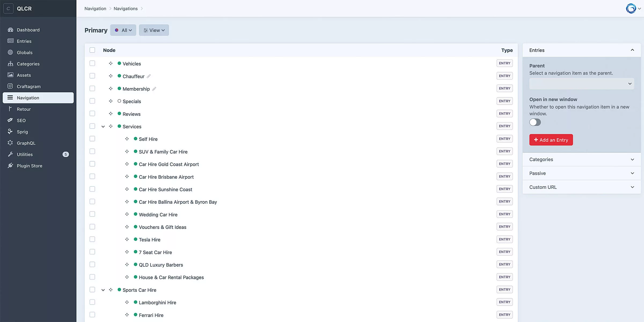The width and height of the screenshot is (644, 322).
Task: Click the move handle for Reviews
Action: click(111, 114)
